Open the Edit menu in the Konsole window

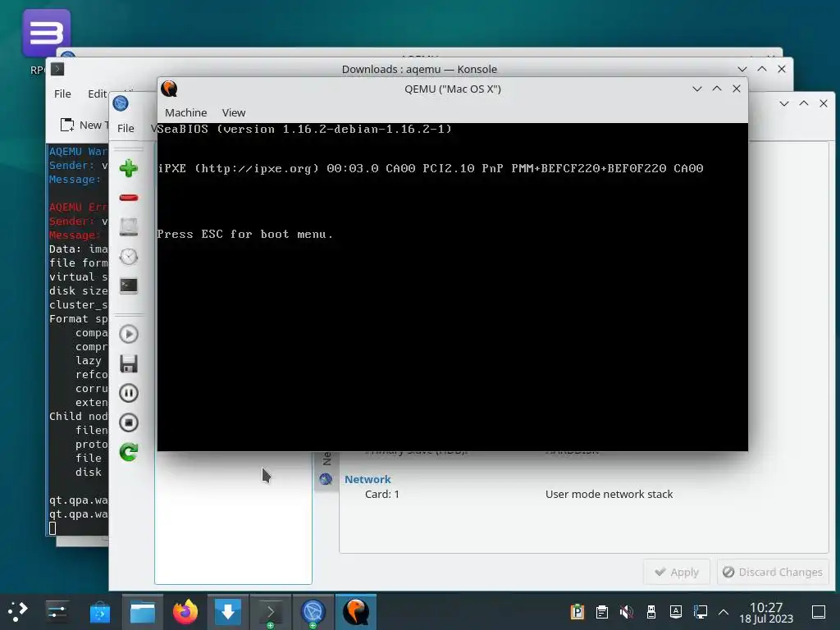[x=98, y=94]
